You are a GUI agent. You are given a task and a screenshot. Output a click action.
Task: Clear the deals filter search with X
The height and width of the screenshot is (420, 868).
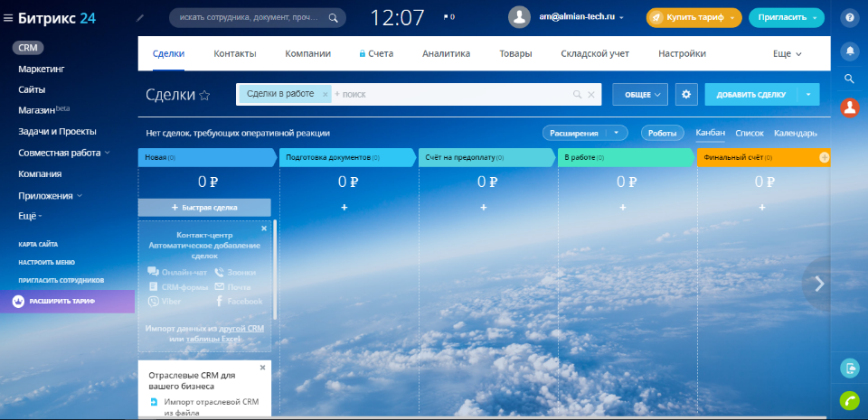click(590, 95)
